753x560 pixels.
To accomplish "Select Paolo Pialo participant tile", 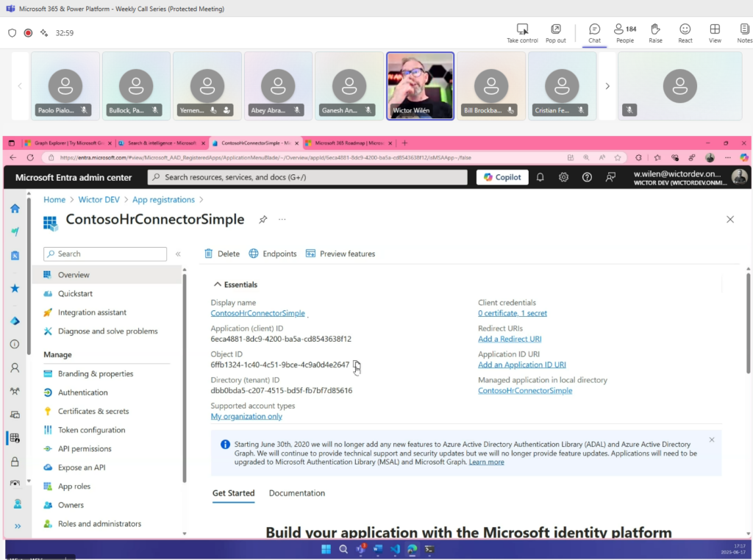I will point(65,86).
